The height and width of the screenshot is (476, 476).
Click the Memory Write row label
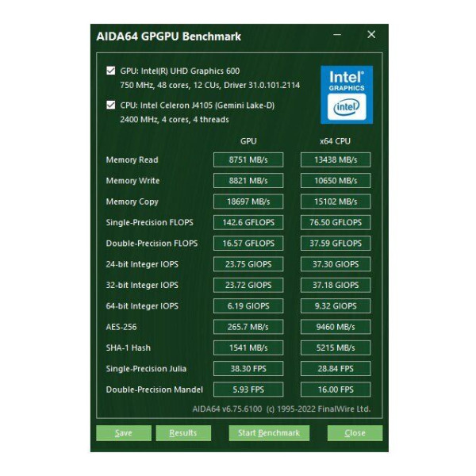pos(132,181)
